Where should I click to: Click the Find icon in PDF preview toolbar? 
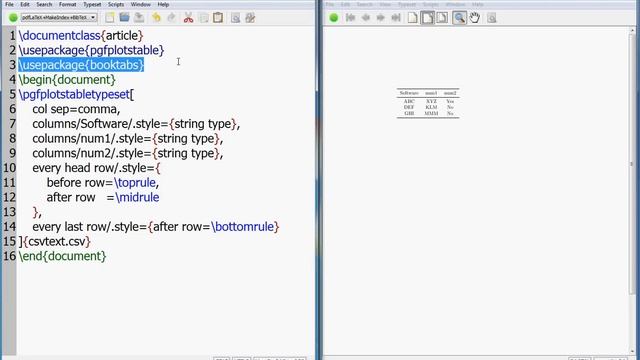click(491, 18)
